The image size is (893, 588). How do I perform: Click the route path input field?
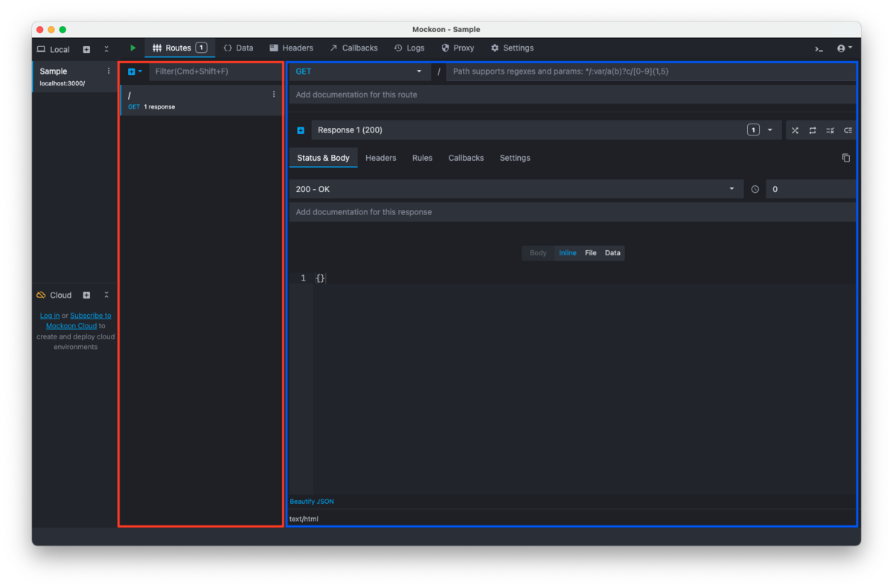[x=650, y=71]
